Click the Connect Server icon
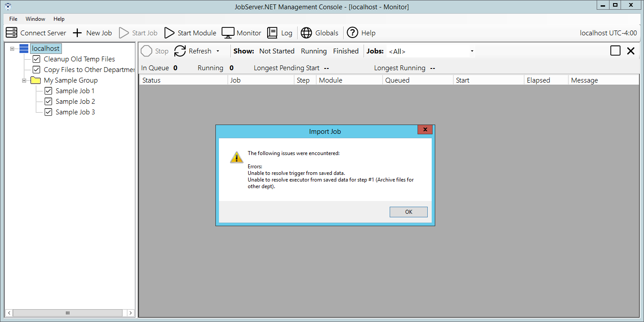 pyautogui.click(x=11, y=33)
